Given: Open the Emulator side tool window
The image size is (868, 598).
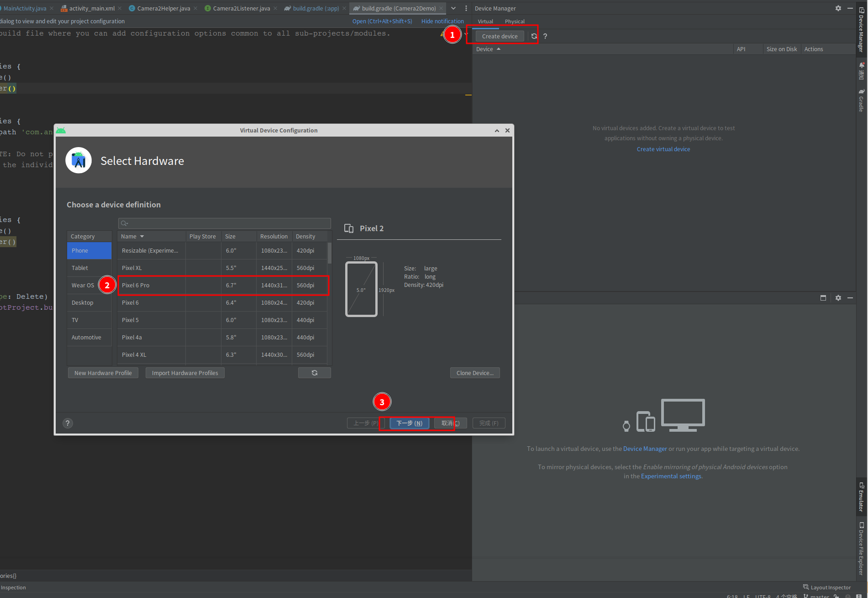Looking at the screenshot, I should (x=861, y=497).
